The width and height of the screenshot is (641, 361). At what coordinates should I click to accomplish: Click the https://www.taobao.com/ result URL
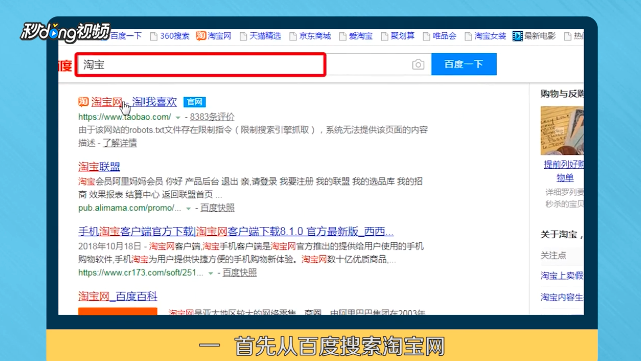(x=125, y=117)
